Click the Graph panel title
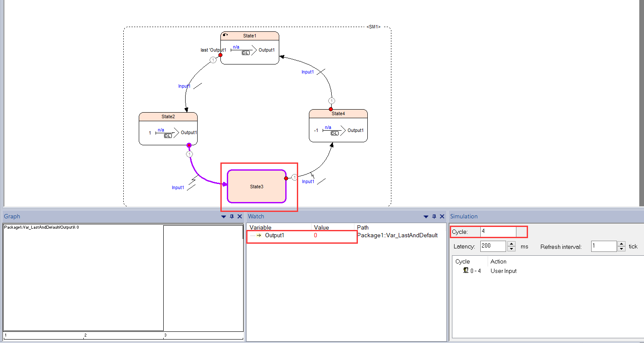The image size is (644, 343). tap(12, 217)
